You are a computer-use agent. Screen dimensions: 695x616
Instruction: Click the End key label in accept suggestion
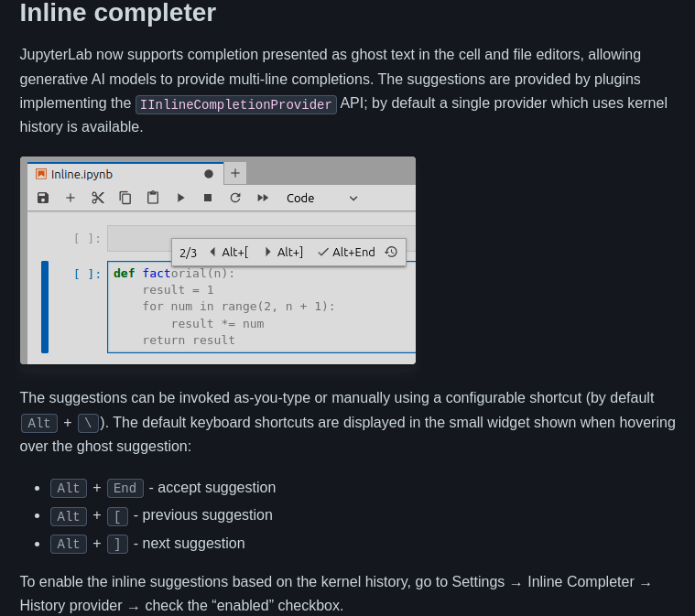pos(125,488)
